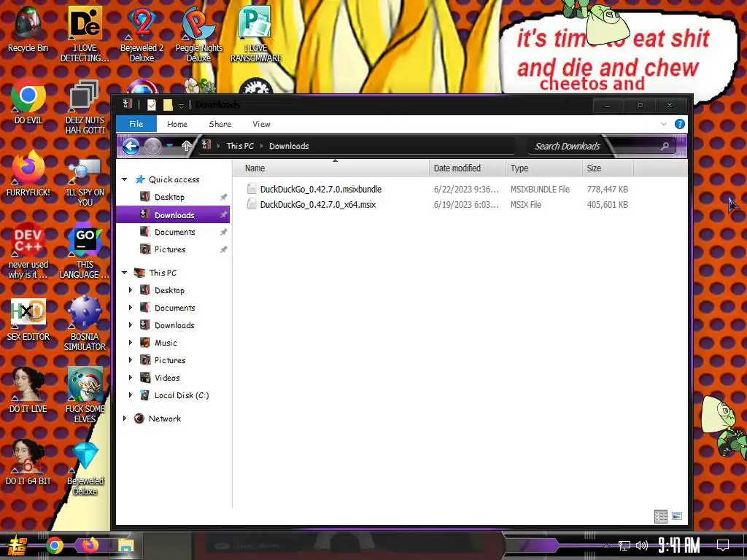Image resolution: width=747 pixels, height=560 pixels.
Task: Sort by the Type column header
Action: tap(544, 168)
